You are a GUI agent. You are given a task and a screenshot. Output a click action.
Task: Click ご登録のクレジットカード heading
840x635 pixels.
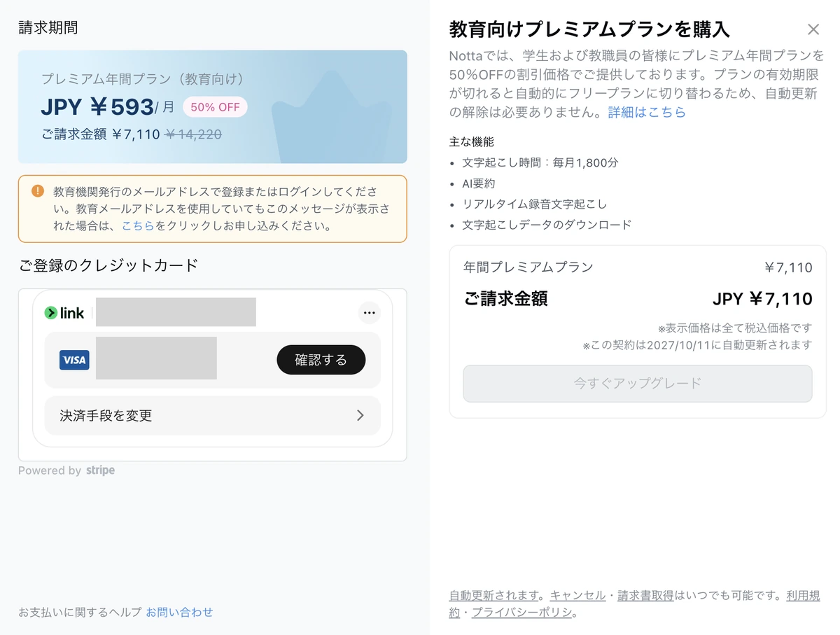point(108,265)
